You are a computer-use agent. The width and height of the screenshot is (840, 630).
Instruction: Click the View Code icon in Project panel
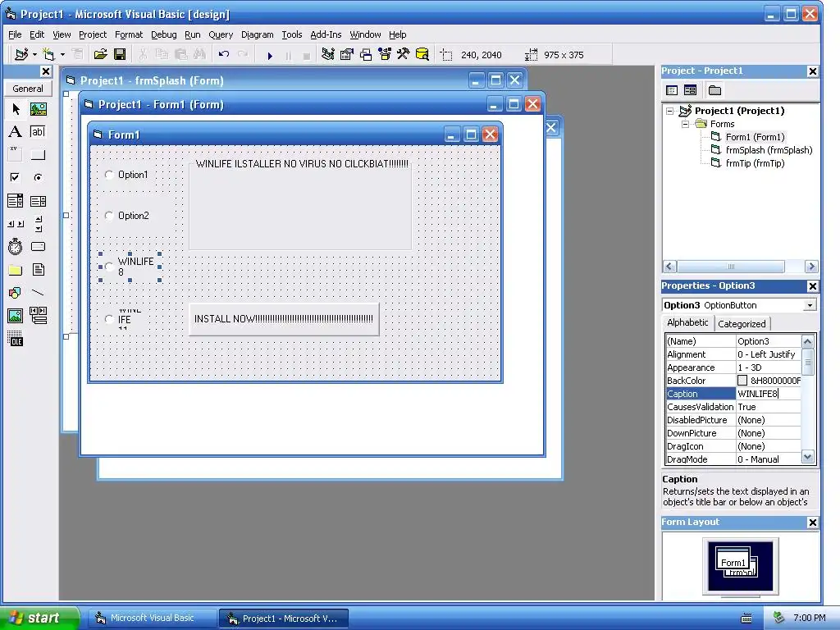click(x=672, y=90)
